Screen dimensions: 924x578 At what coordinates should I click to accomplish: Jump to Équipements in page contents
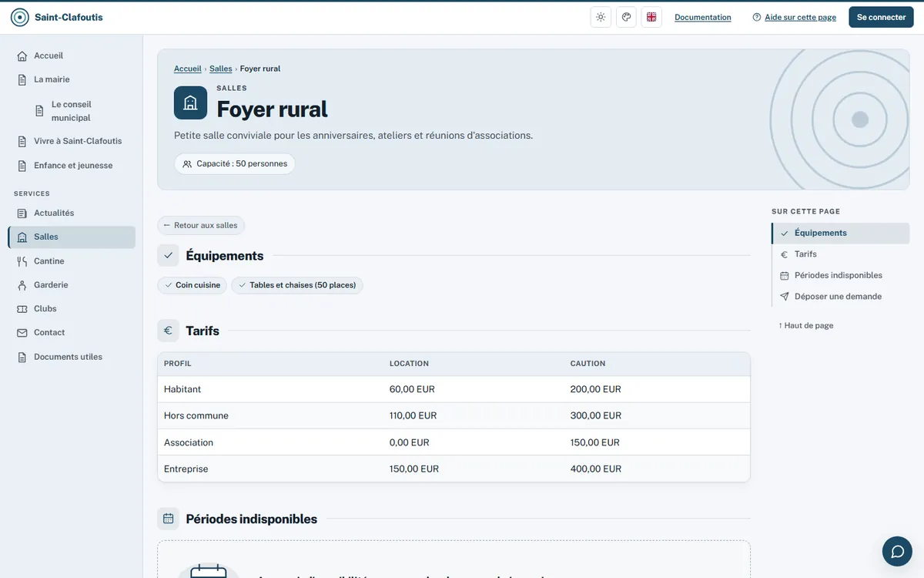tap(841, 233)
